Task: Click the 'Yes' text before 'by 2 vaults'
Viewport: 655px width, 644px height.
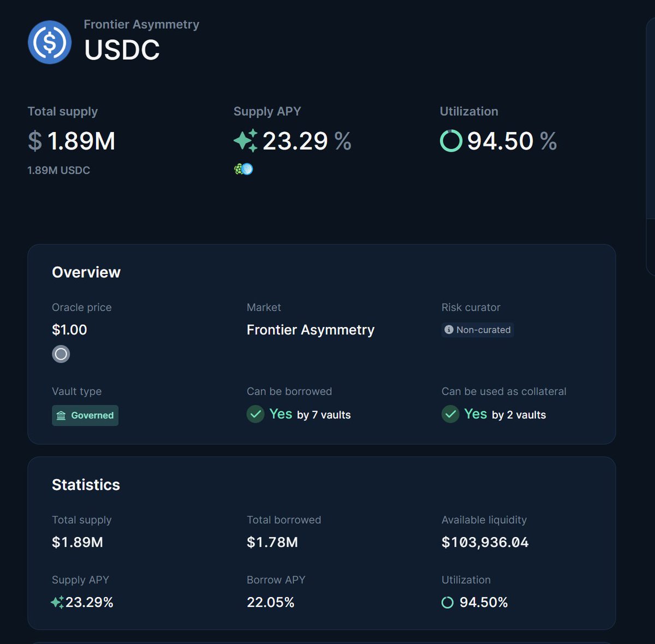Action: tap(475, 414)
